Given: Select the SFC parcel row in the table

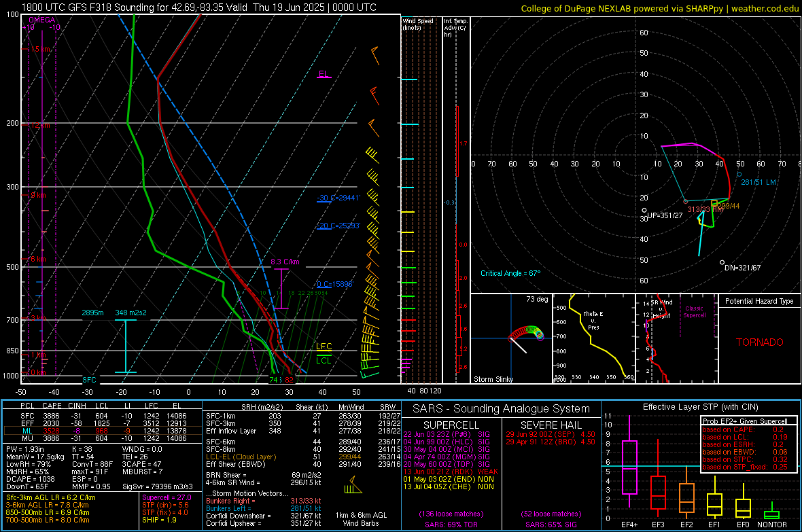Looking at the screenshot, I should click(x=103, y=416).
